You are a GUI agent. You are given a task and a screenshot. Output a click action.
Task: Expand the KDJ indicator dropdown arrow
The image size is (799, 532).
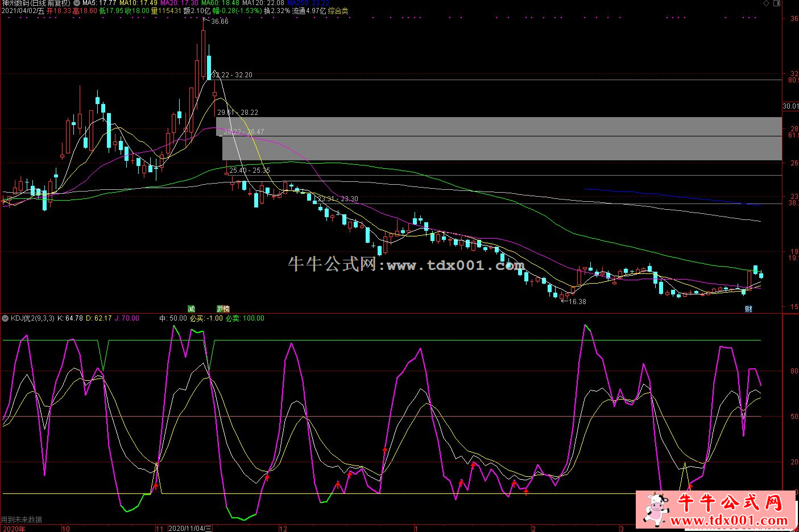[5, 318]
